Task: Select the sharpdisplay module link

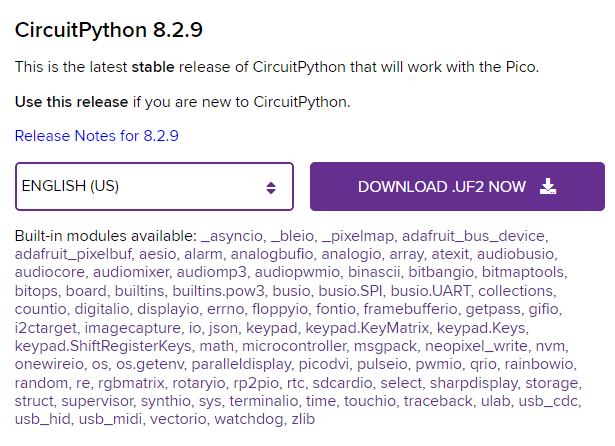Action: 473,383
